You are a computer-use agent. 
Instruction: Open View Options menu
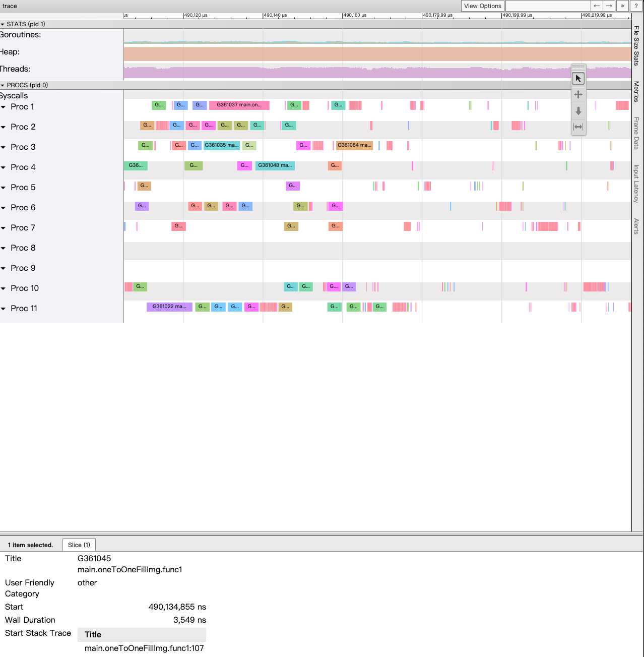[483, 6]
